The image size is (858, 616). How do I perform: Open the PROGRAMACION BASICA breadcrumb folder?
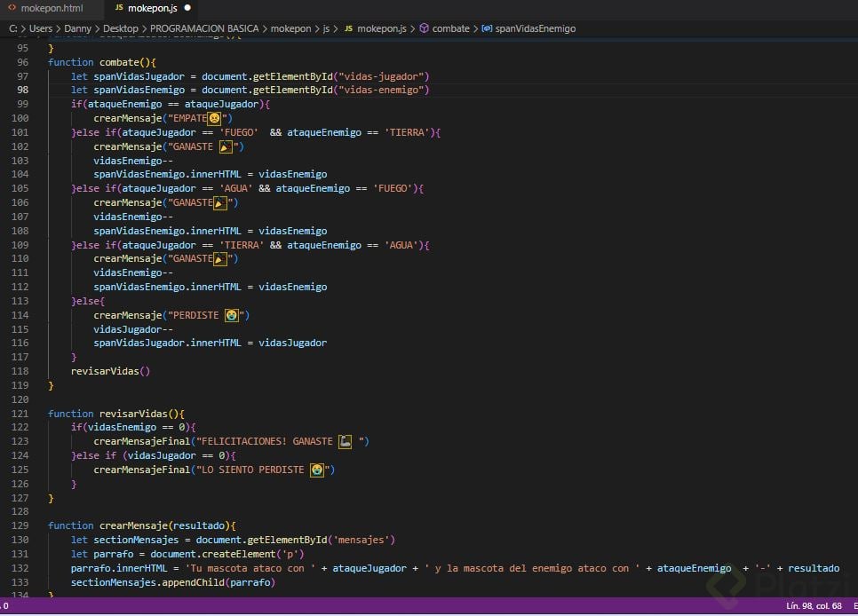204,28
